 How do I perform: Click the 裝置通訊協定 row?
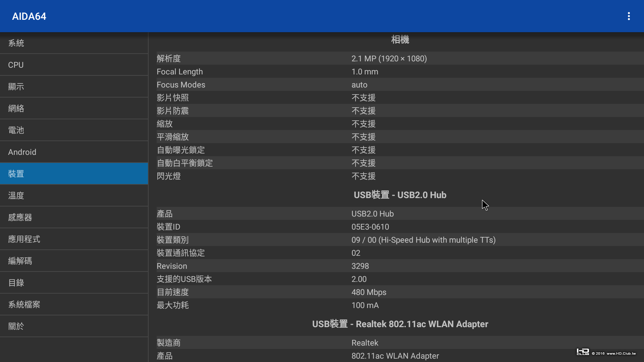click(400, 253)
